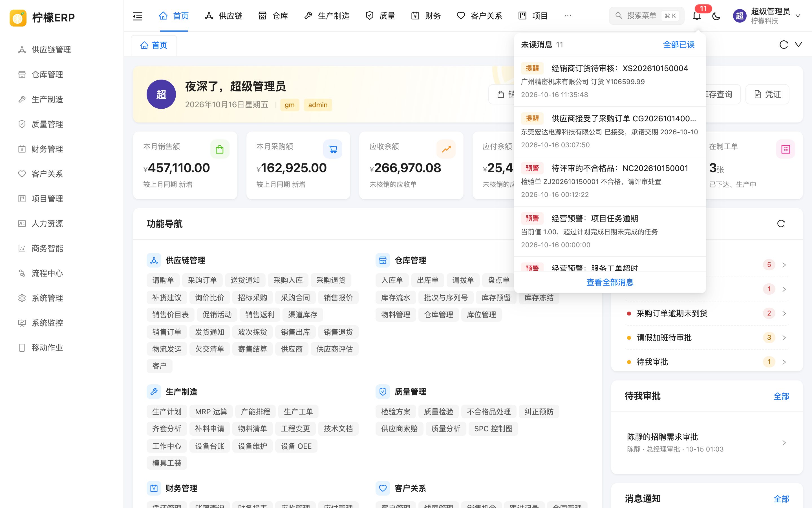This screenshot has width=812, height=508.
Task: Click 全部 link in 待我审批 panel
Action: pos(782,397)
